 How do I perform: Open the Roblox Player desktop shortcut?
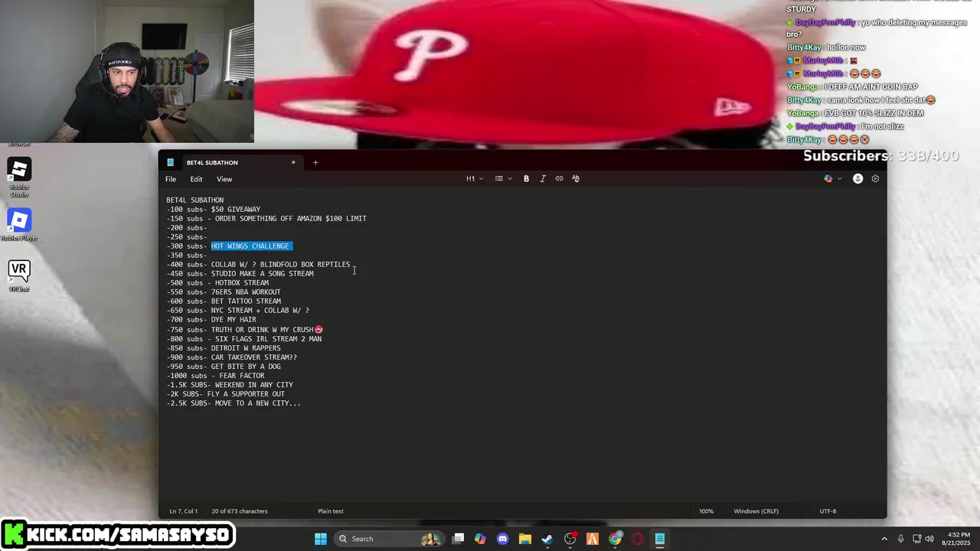pos(19,225)
